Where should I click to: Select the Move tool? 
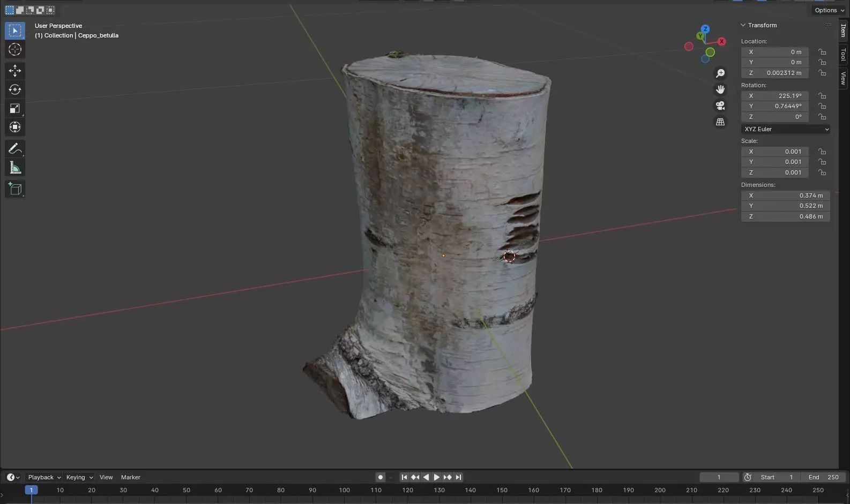[x=15, y=71]
